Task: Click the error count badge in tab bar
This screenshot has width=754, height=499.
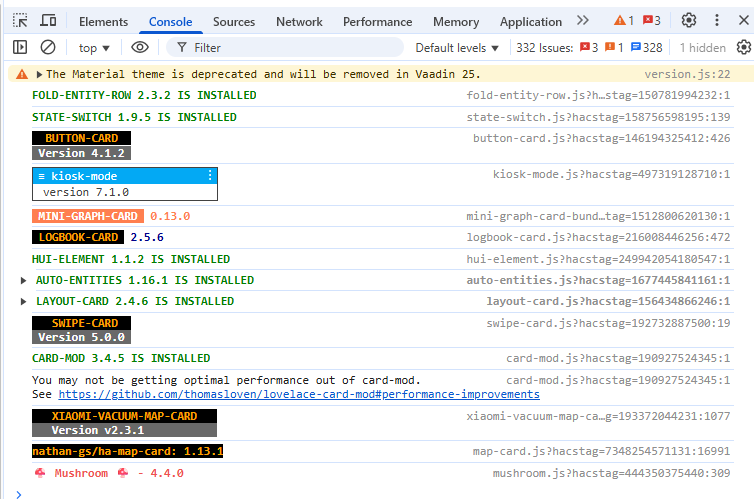Action: coord(652,20)
